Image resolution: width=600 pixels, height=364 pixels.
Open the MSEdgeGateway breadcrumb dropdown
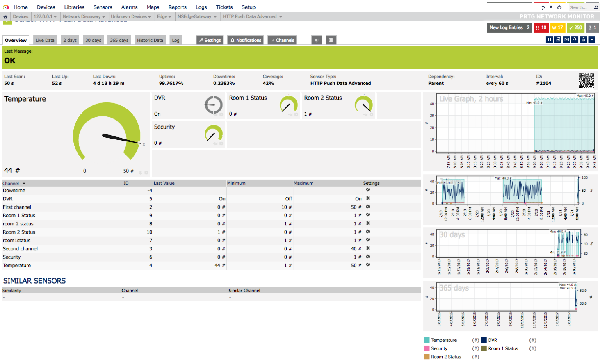pos(197,17)
